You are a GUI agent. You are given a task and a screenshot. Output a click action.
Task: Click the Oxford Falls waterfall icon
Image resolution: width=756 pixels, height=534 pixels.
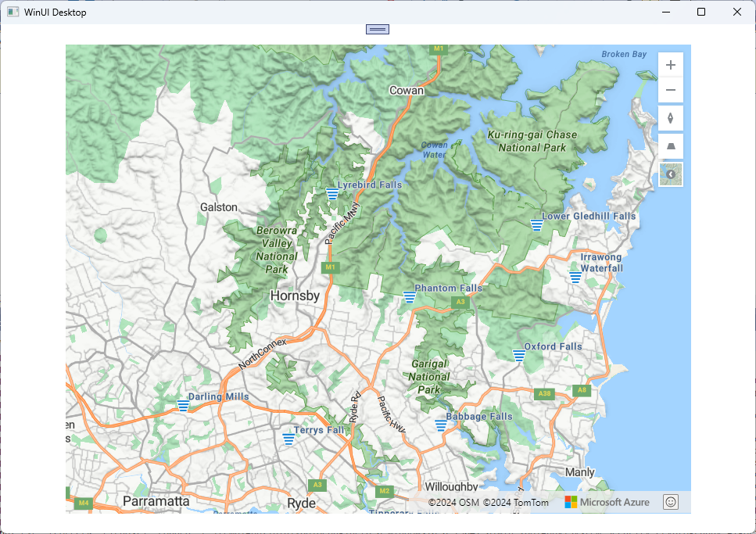[518, 355]
